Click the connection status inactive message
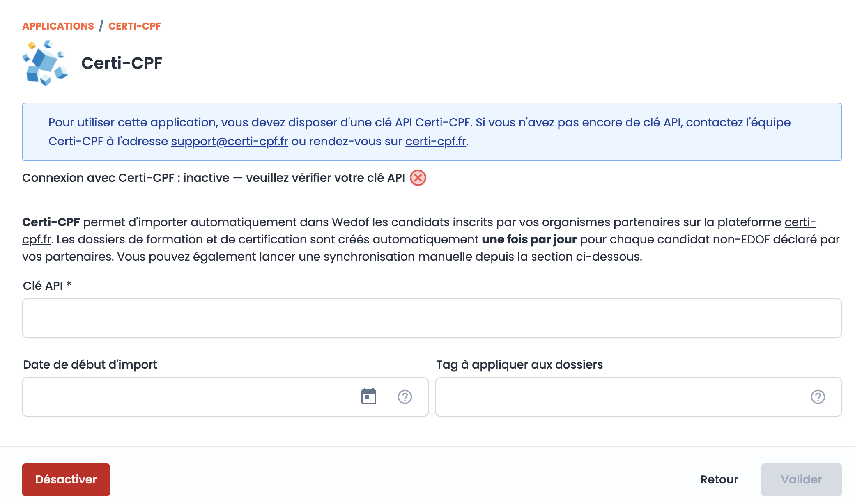 tap(214, 178)
